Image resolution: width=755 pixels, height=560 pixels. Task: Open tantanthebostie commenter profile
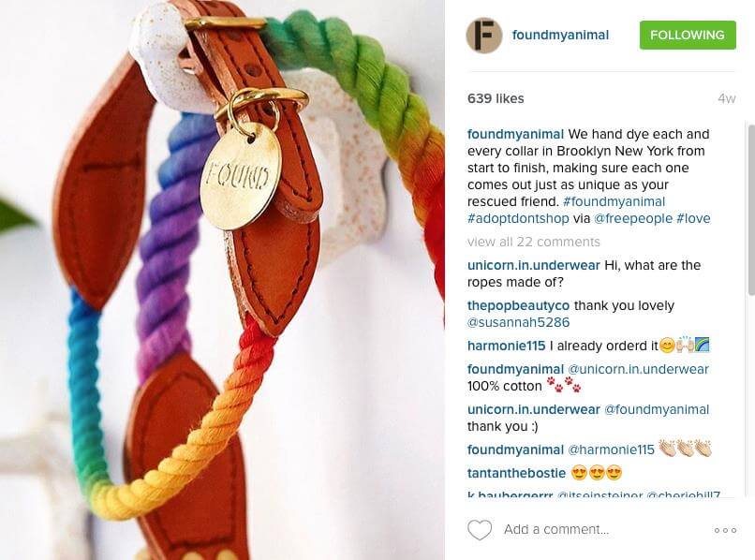click(516, 473)
